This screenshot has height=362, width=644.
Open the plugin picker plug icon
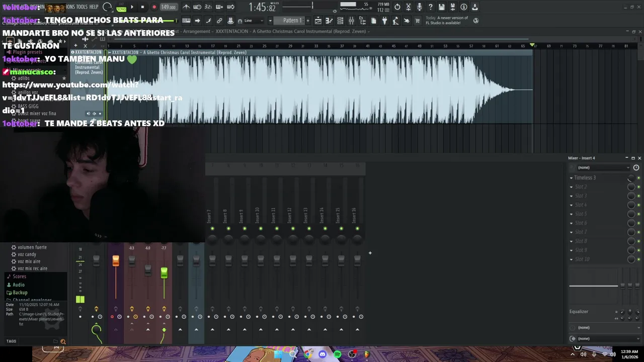click(x=384, y=21)
